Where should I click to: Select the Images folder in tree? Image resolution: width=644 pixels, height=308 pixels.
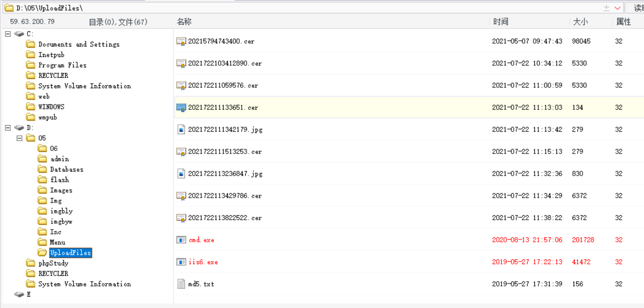[61, 190]
